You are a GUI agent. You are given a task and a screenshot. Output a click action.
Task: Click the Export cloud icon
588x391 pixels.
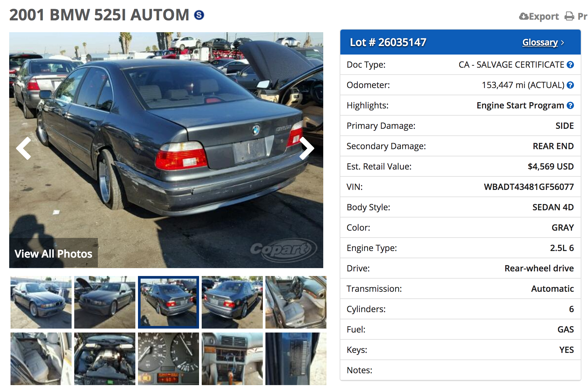[524, 16]
